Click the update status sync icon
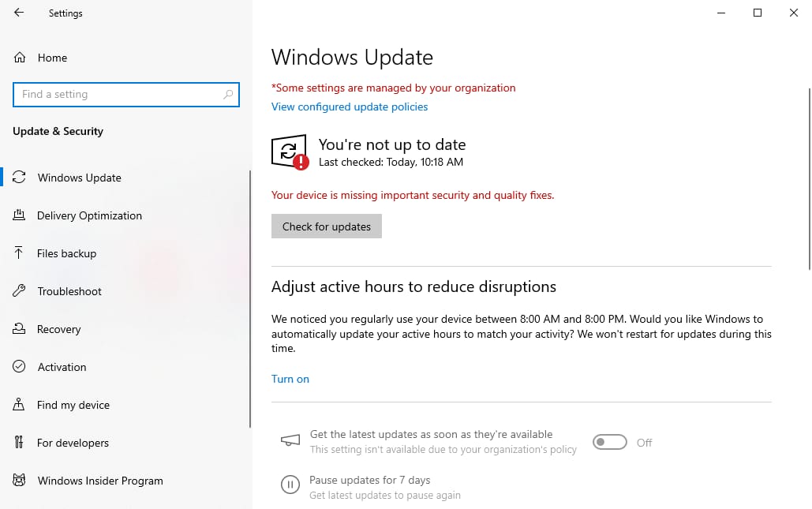 289,152
